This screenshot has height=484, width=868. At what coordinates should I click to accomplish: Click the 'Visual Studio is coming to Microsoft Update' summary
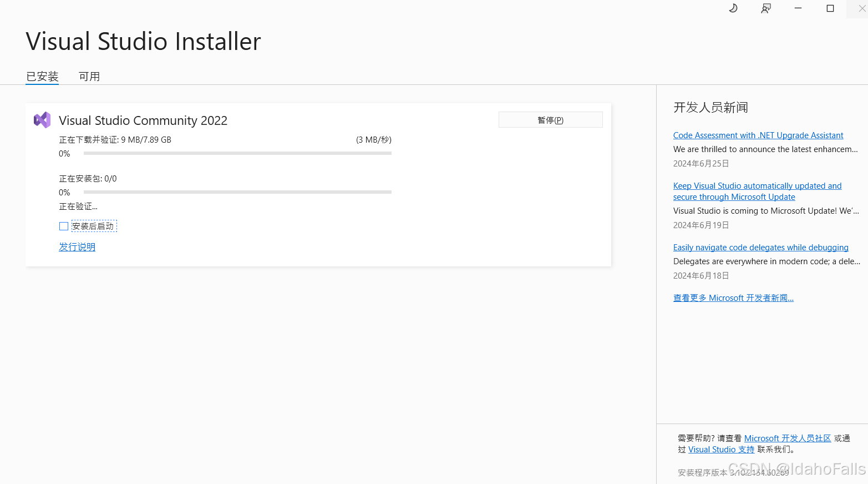pos(766,211)
